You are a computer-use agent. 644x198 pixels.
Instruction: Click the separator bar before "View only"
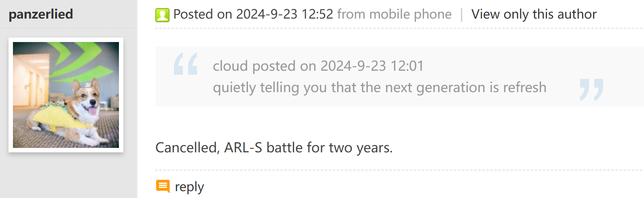(x=462, y=15)
